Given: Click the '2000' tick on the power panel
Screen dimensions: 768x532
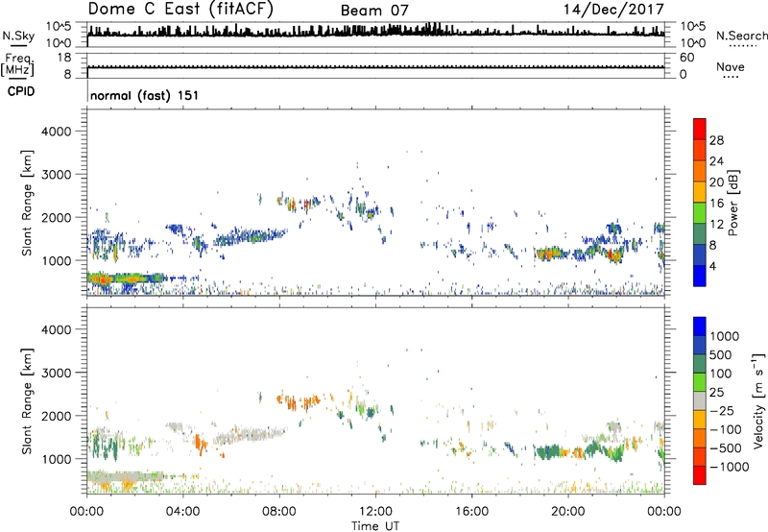Looking at the screenshot, I should point(57,217).
